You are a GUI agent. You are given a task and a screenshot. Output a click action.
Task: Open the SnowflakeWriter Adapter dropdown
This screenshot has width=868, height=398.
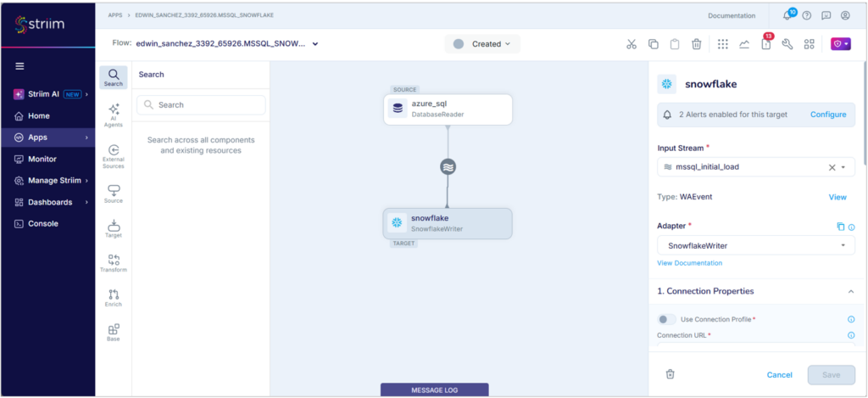click(755, 245)
